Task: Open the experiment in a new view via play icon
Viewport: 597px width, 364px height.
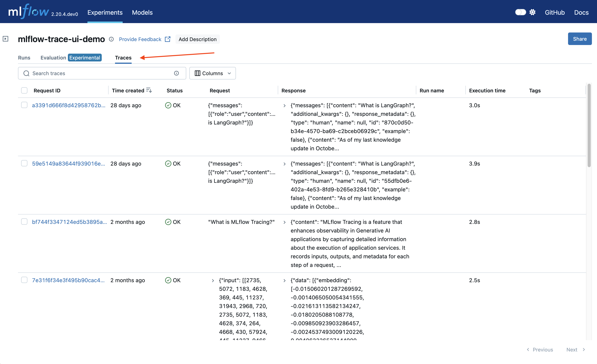Action: coord(5,39)
